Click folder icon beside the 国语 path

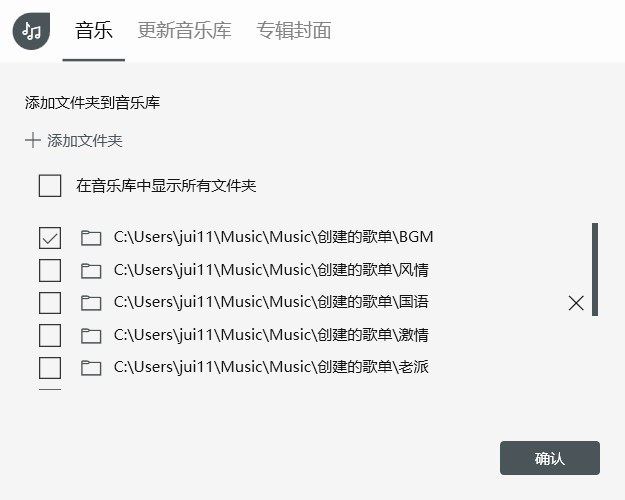tap(91, 303)
